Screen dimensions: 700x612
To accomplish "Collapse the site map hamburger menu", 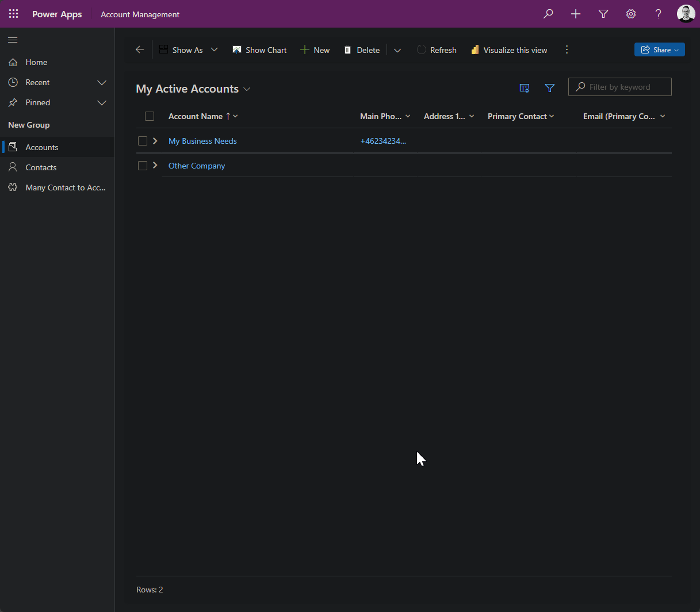I will pos(13,40).
